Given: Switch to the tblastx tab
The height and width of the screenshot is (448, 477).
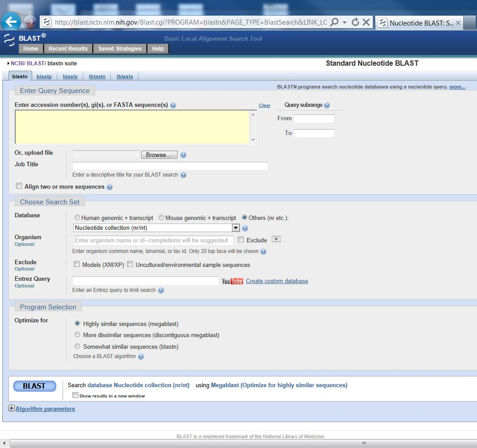Looking at the screenshot, I should pos(125,77).
